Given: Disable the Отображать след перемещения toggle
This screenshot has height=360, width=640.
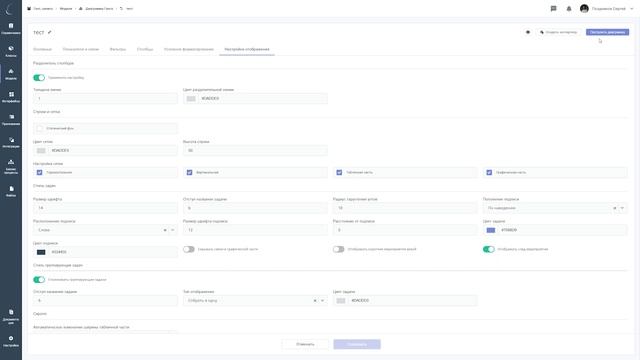Looking at the screenshot, I should click(x=489, y=249).
